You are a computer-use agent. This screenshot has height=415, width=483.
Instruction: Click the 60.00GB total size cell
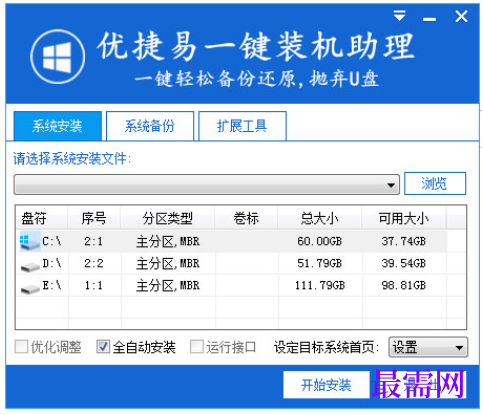pyautogui.click(x=319, y=241)
